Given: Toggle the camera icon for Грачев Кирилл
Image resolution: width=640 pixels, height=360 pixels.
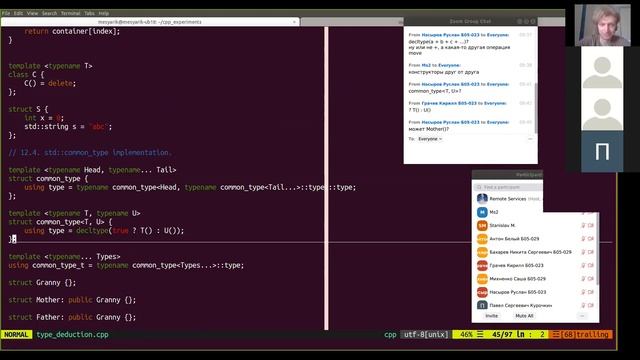Looking at the screenshot, I should [591, 265].
